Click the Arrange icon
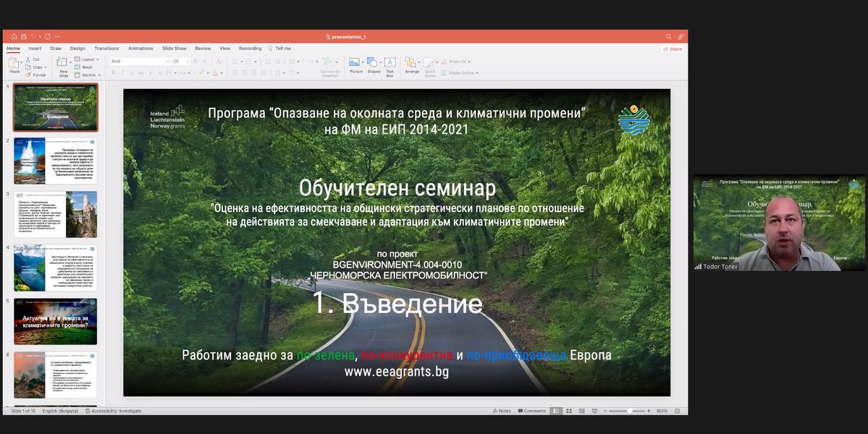Screen dimensions: 868x434 tap(410, 62)
